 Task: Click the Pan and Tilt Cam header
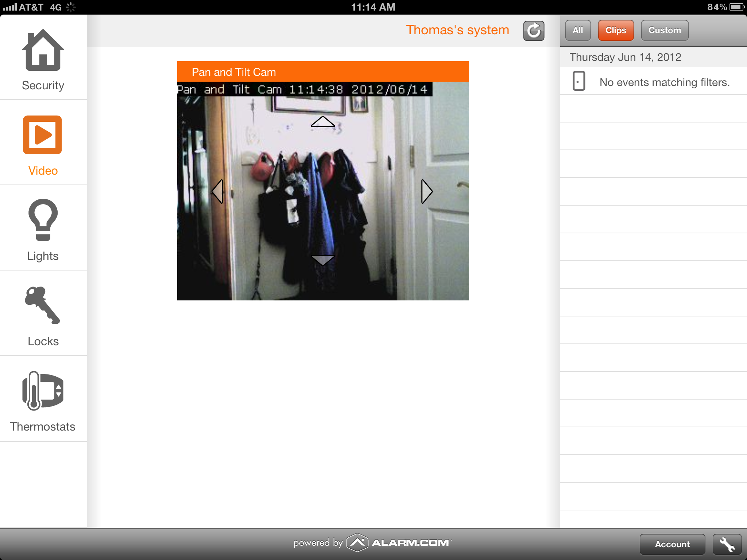tap(323, 72)
